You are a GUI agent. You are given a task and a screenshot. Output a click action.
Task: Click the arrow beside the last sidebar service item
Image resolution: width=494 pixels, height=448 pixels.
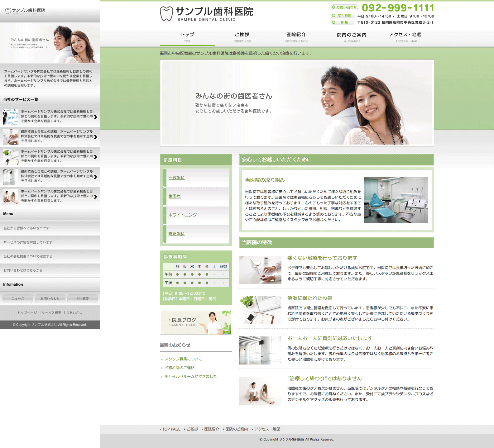95,197
